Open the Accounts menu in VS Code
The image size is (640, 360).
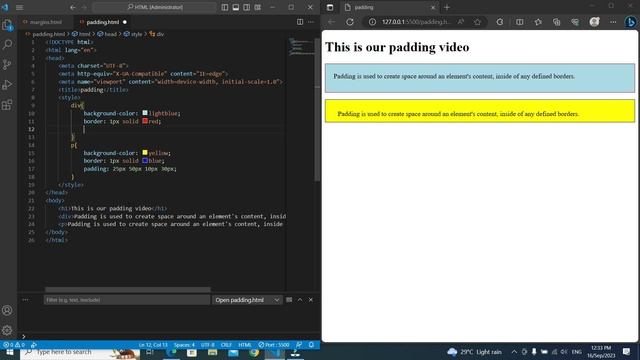[x=7, y=310]
